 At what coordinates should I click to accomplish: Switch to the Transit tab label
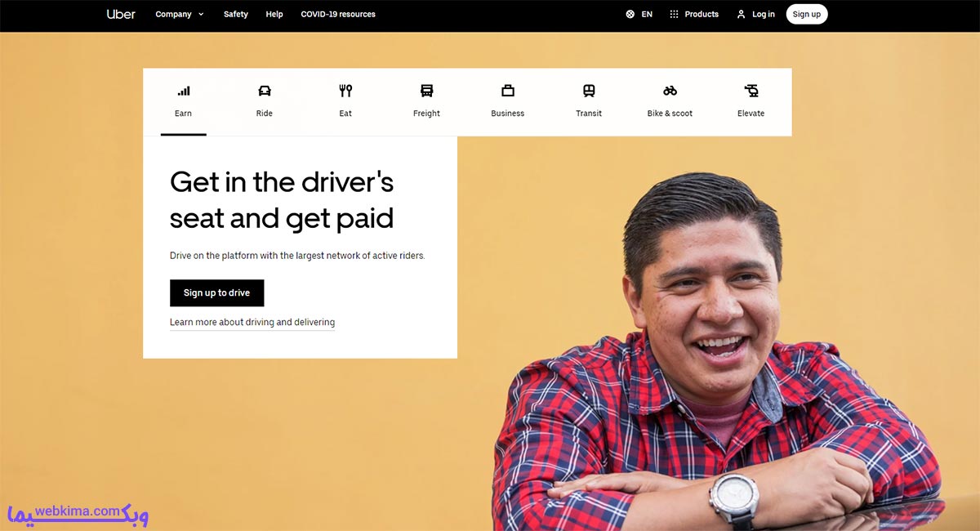point(589,114)
